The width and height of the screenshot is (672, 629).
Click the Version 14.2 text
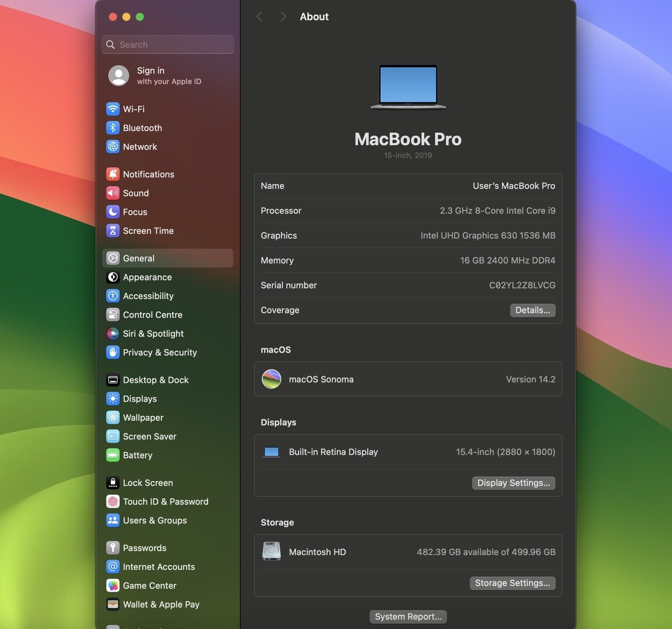530,380
